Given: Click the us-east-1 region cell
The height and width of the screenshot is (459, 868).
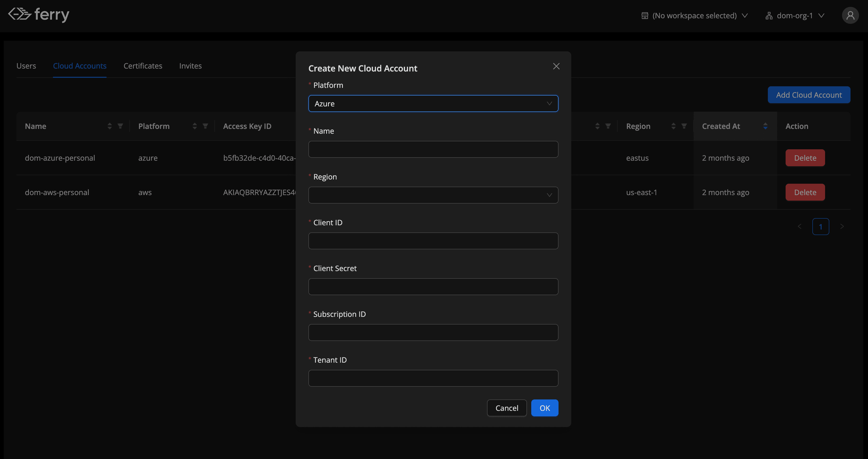Looking at the screenshot, I should pyautogui.click(x=641, y=192).
